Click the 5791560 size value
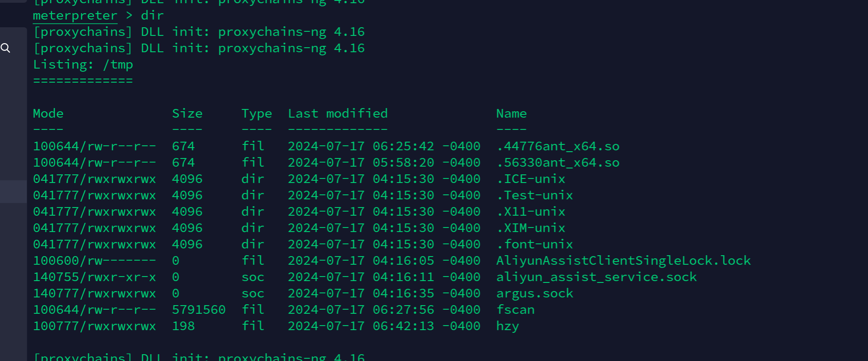This screenshot has height=361, width=868. point(199,310)
